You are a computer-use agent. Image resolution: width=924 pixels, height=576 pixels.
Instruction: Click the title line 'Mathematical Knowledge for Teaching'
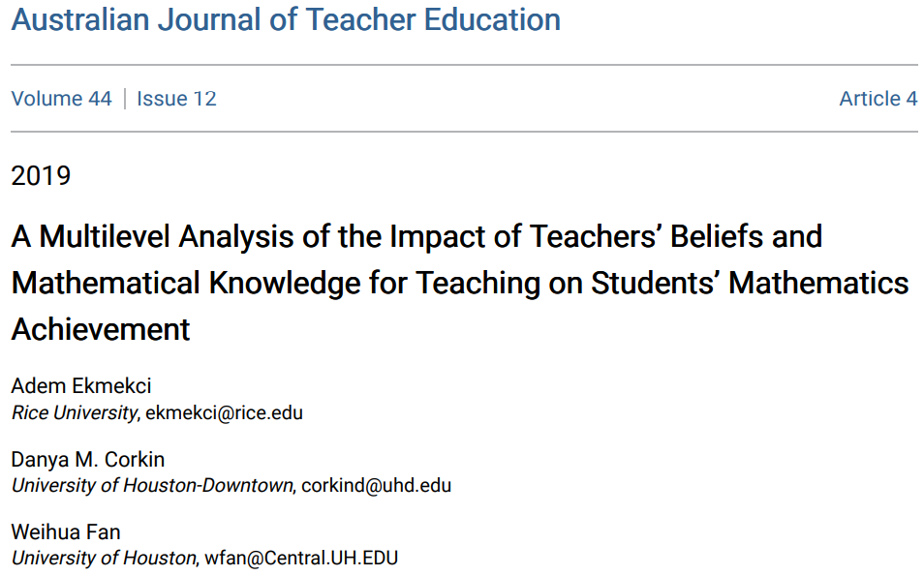(x=276, y=283)
